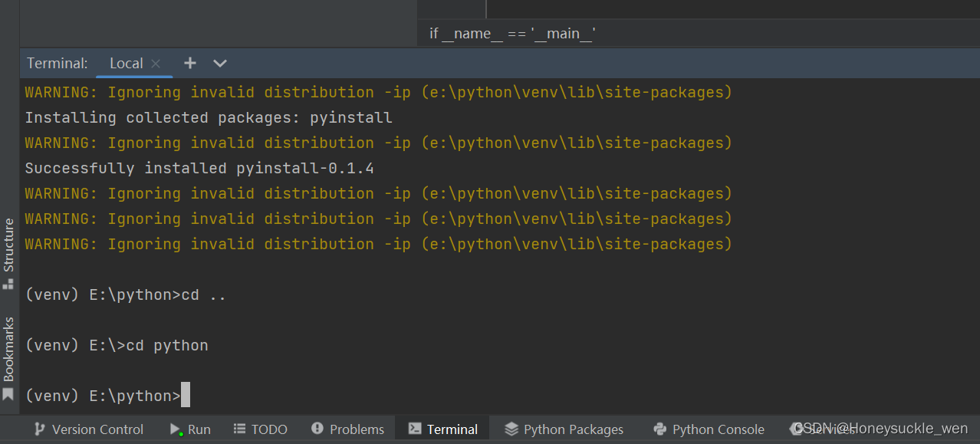Open the terminal options chevron dropdown

tap(219, 63)
